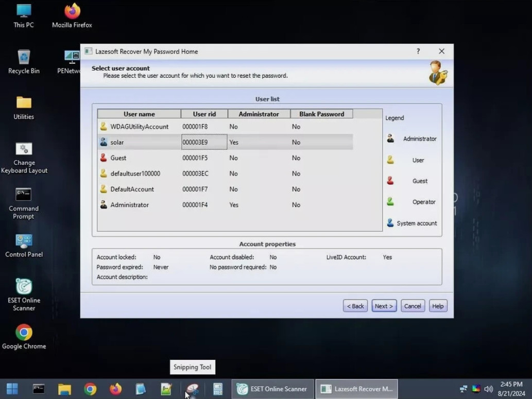The image size is (532, 399).
Task: Click the solar row's account icon
Action: pyautogui.click(x=104, y=142)
